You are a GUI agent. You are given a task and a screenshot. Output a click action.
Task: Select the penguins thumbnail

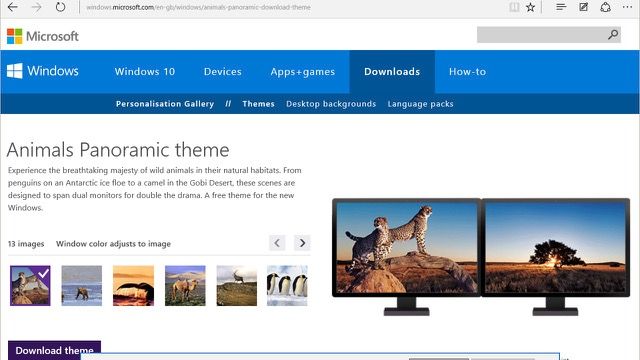[x=287, y=286]
